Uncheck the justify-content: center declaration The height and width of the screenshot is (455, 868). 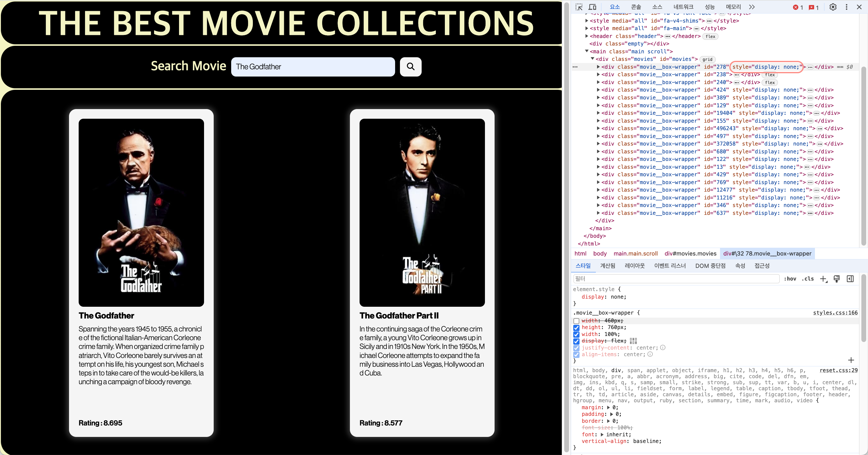(x=576, y=348)
